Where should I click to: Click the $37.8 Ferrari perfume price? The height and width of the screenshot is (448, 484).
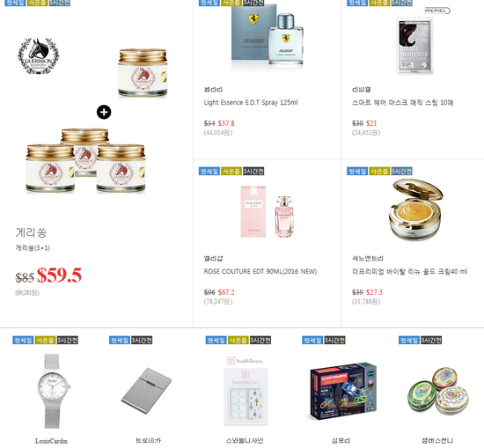click(226, 123)
